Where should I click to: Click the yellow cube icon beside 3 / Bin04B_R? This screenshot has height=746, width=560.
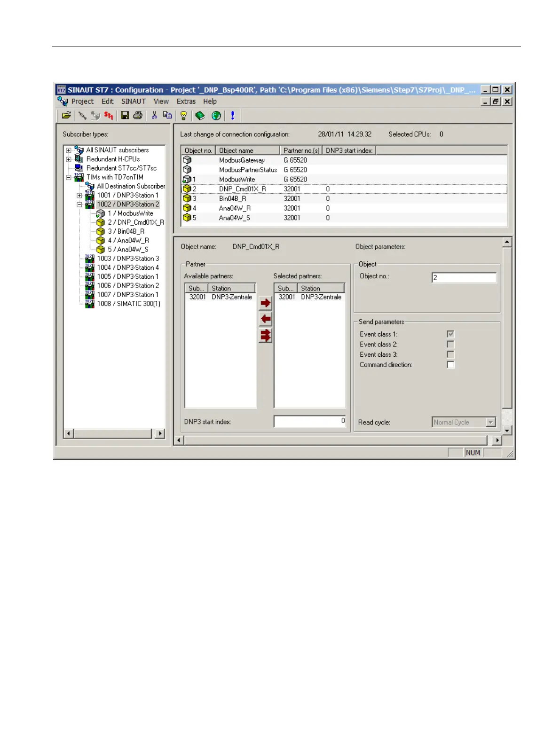coord(101,231)
